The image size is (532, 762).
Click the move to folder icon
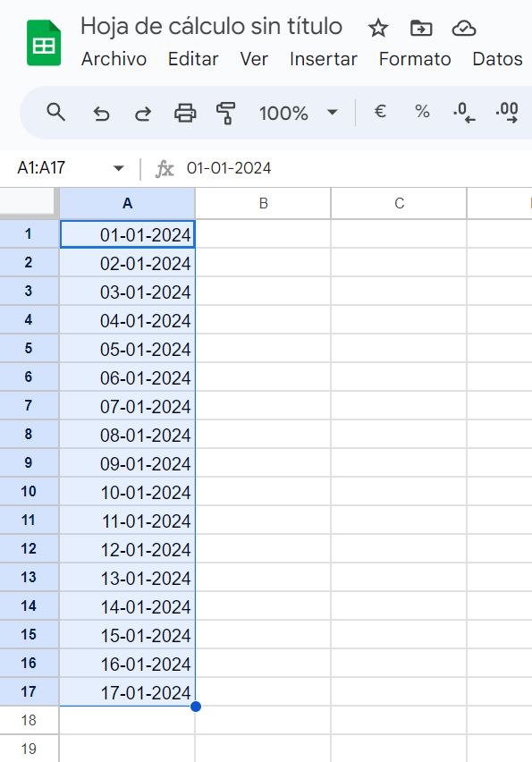pyautogui.click(x=421, y=29)
